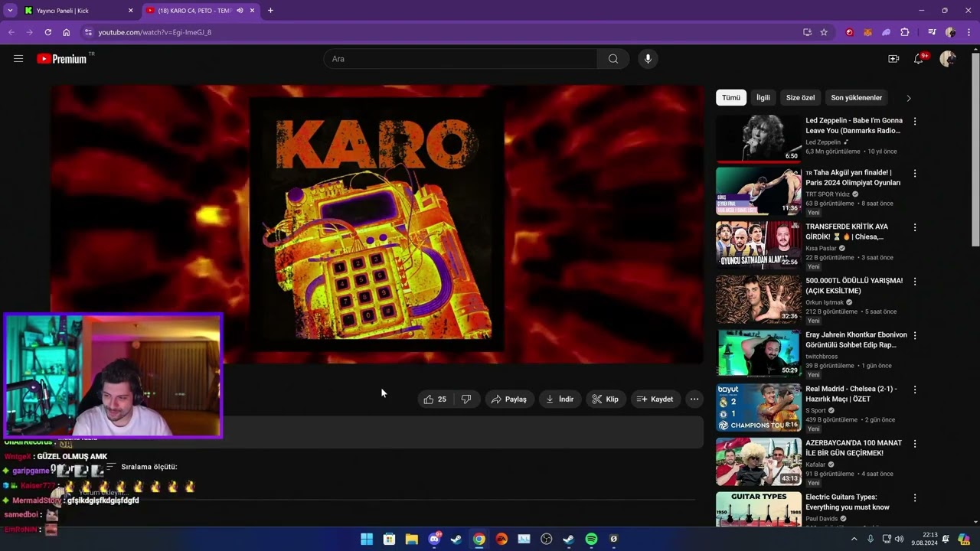Open 500.000TL ÖDÜLLÜ YARIŞMA video title
Viewport: 980px width, 551px height.
click(x=854, y=285)
